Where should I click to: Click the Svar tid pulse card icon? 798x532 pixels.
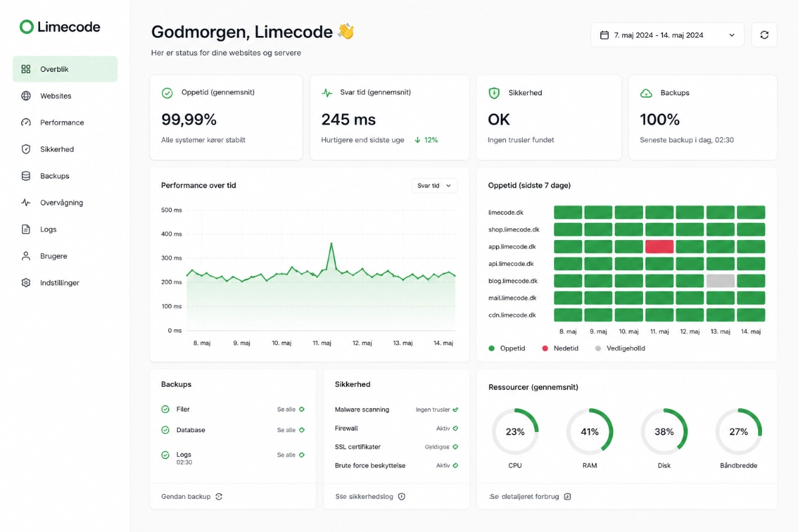[x=327, y=93]
